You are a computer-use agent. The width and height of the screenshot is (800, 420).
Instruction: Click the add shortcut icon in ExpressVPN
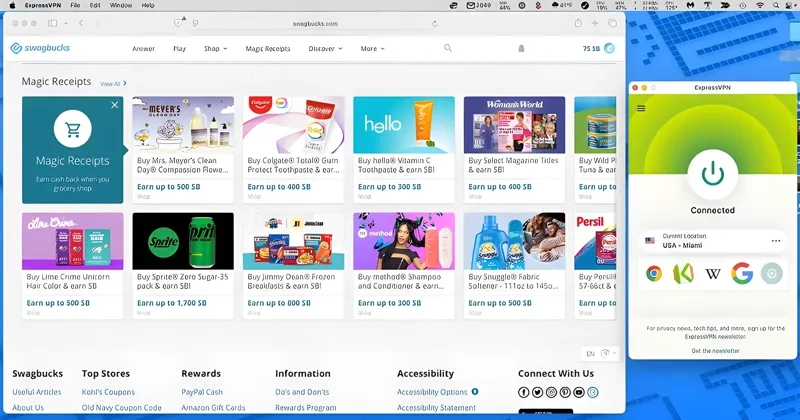[x=771, y=274]
